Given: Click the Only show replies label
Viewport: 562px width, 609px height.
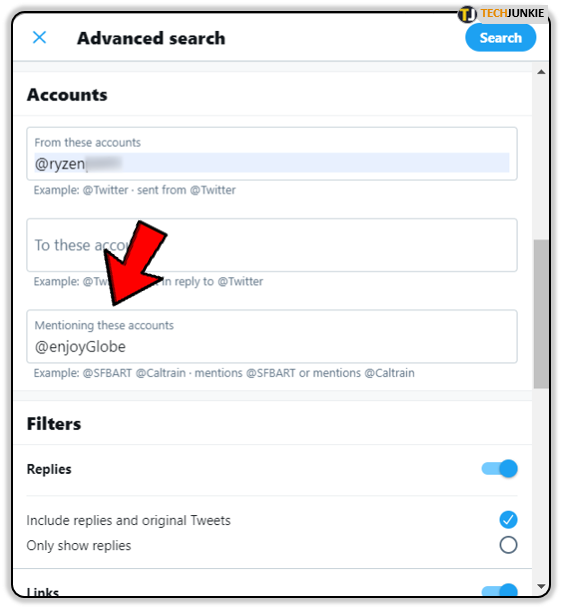Looking at the screenshot, I should 79,546.
